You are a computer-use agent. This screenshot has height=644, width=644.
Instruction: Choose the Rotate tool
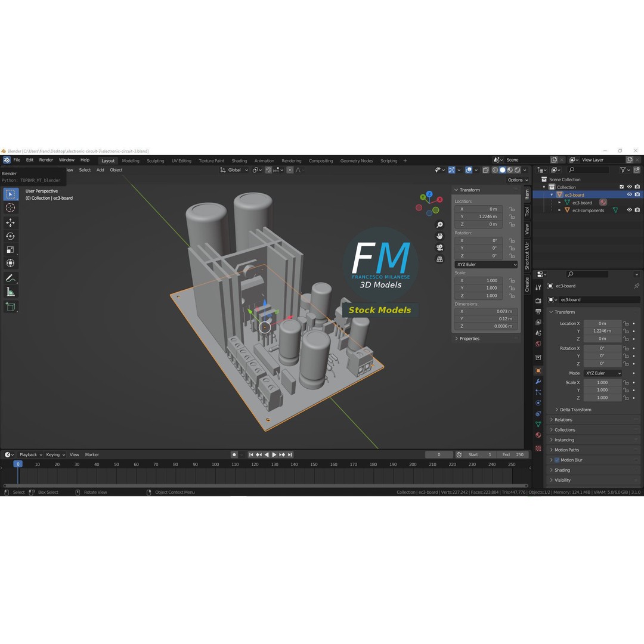point(10,236)
